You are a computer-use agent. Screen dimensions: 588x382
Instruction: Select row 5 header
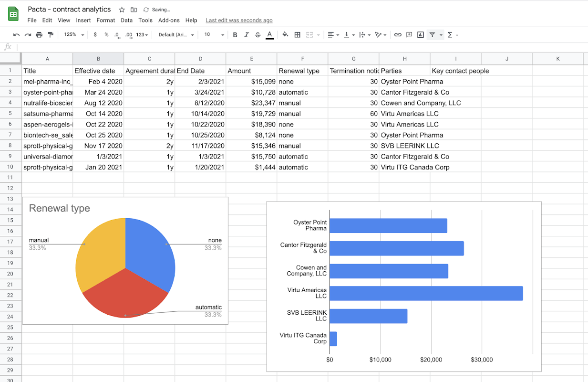(x=10, y=114)
